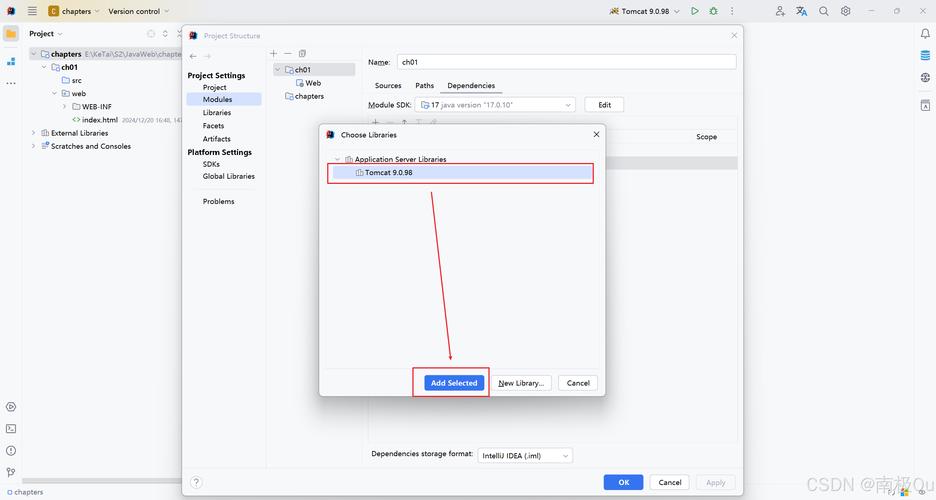Image resolution: width=936 pixels, height=500 pixels.
Task: Open the Notifications bell panel
Action: click(x=925, y=33)
